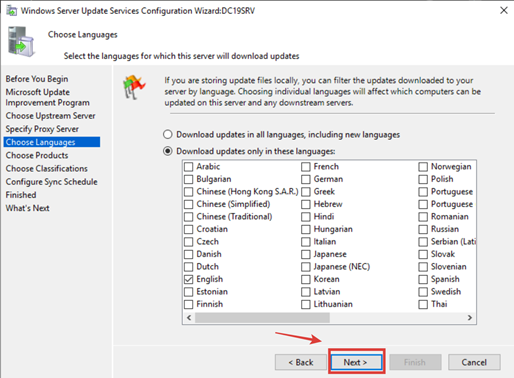Image resolution: width=514 pixels, height=378 pixels.
Task: Check the Romanian checkbox
Action: (x=423, y=217)
